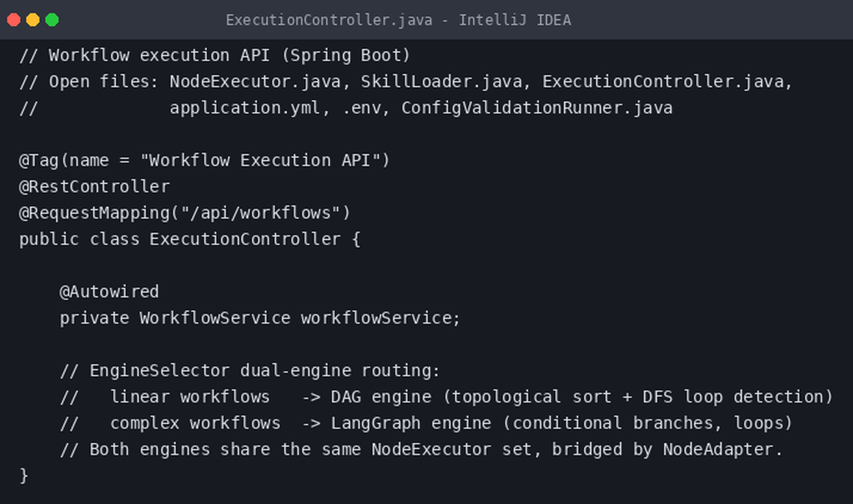Viewport: 853px width, 504px height.
Task: Click the WorkflowService type name
Action: tap(215, 318)
